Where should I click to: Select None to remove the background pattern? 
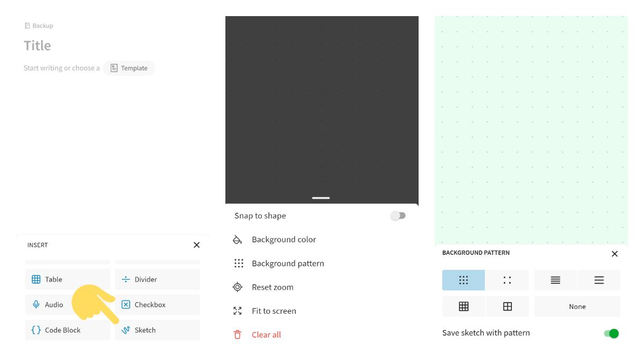click(577, 306)
